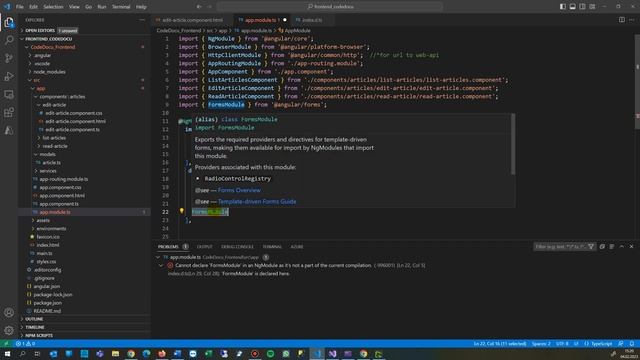Image resolution: width=640 pixels, height=360 pixels.
Task: Open the Manage gear icon
Action: tap(9, 330)
